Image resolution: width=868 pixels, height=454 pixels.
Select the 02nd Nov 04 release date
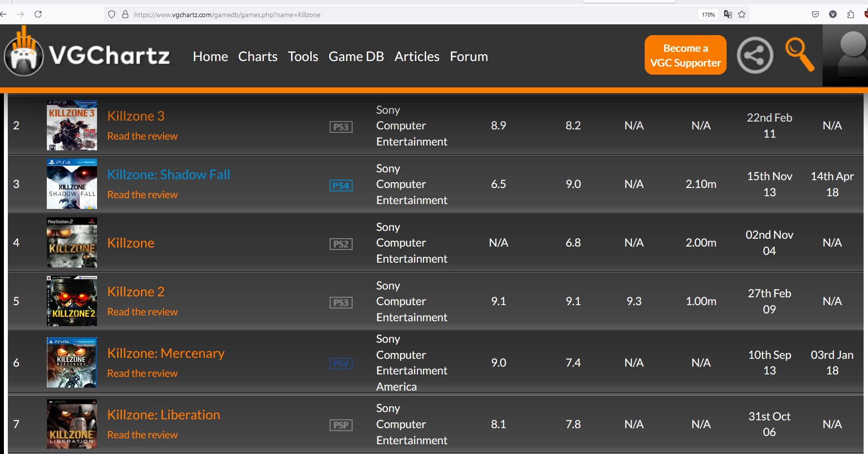pyautogui.click(x=769, y=243)
